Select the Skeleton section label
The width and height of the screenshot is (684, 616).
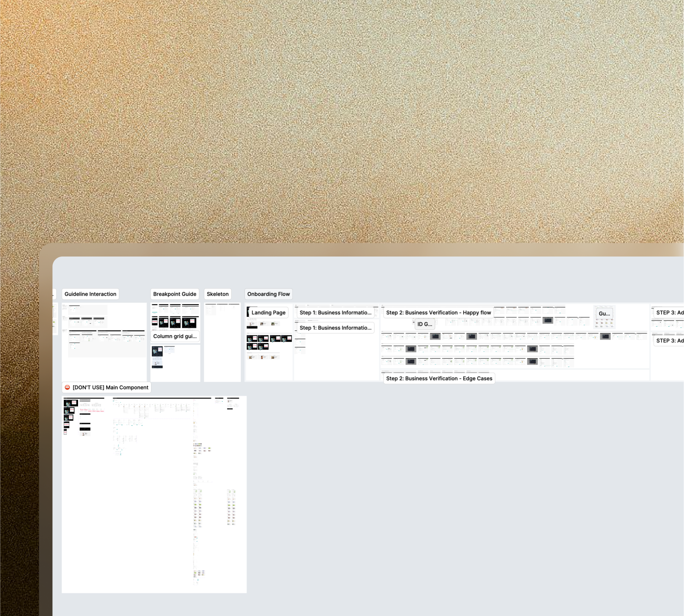pos(218,294)
